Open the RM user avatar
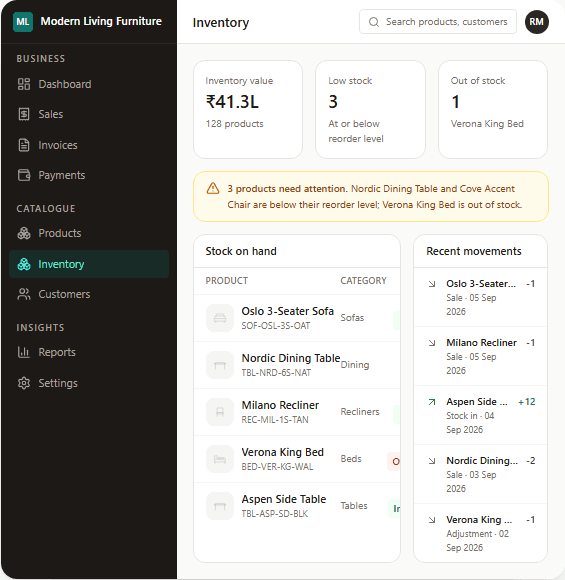 click(x=537, y=22)
